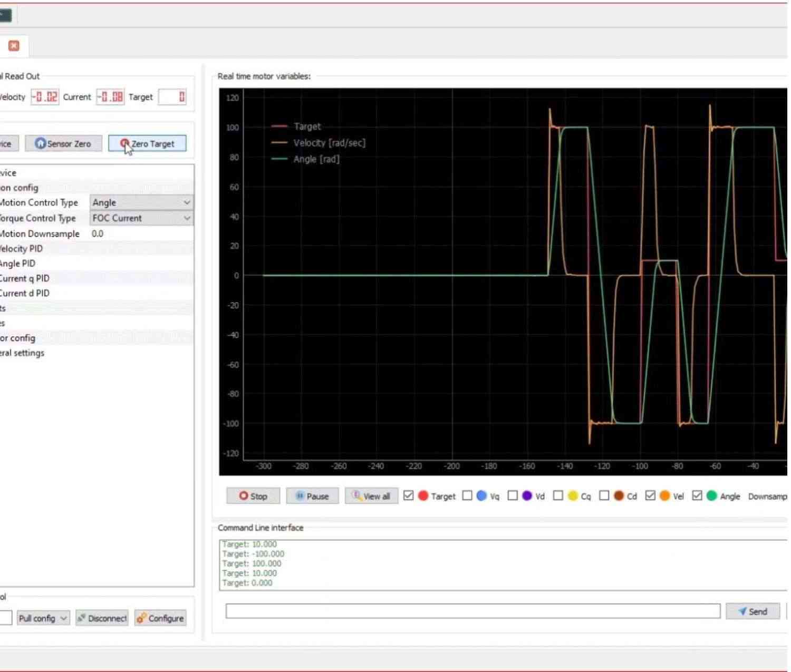Click the brown Cd color dot
Viewport: 791px width, 672px height.
619,496
